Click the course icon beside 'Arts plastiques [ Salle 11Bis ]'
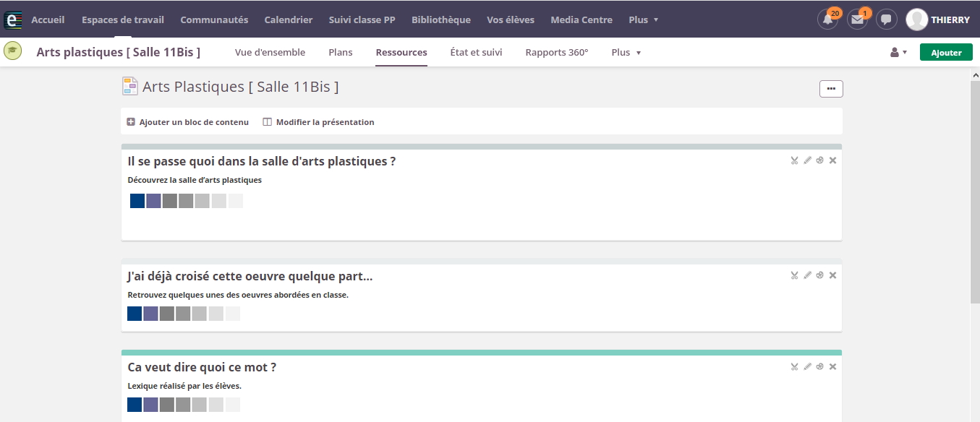Viewport: 980px width, 422px height. (12, 51)
